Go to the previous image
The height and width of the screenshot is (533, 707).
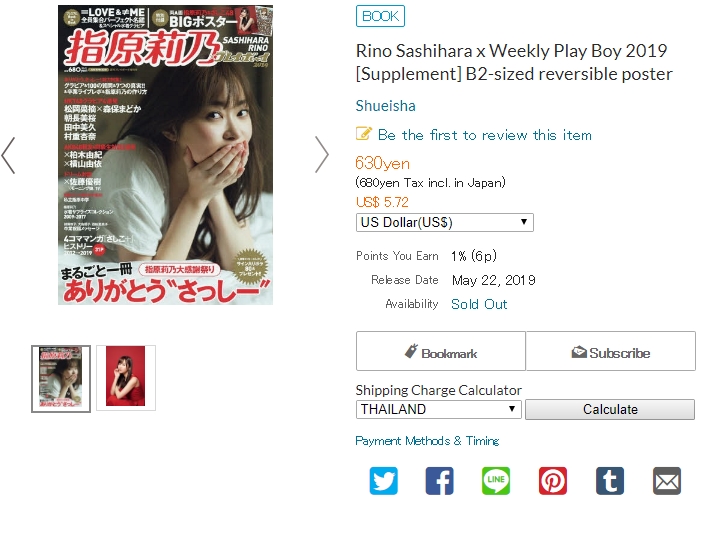[x=9, y=155]
